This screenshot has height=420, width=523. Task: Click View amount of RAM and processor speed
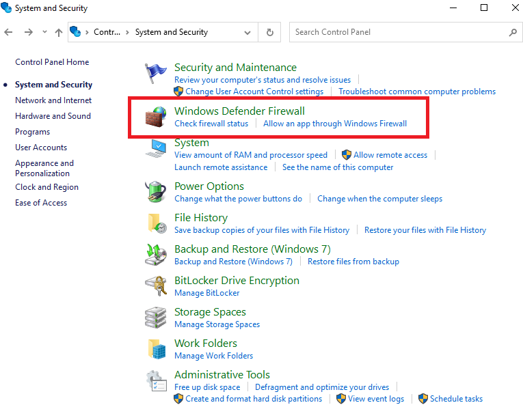251,155
